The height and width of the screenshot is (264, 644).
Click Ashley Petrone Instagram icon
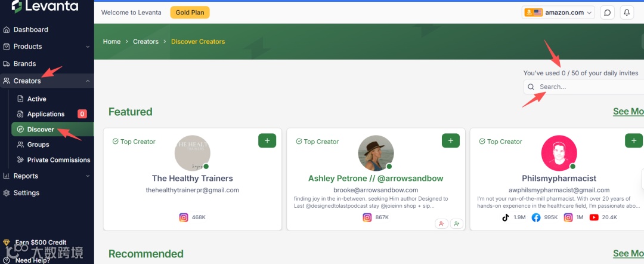367,217
